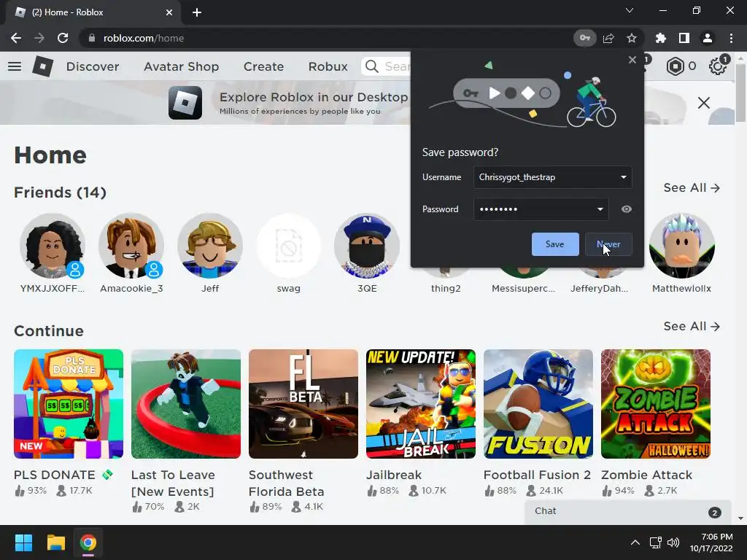This screenshot has width=747, height=560.
Task: Open the Roblox hamburger navigation menu
Action: pos(15,66)
